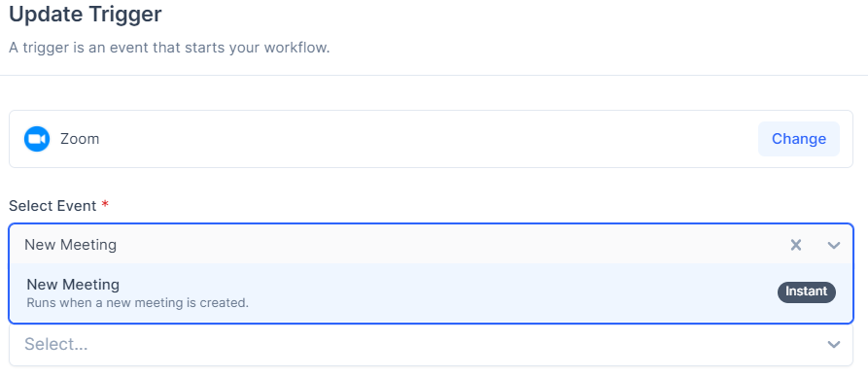Open the Select... dropdown field
Screen dimensions: 868x377
click(431, 344)
